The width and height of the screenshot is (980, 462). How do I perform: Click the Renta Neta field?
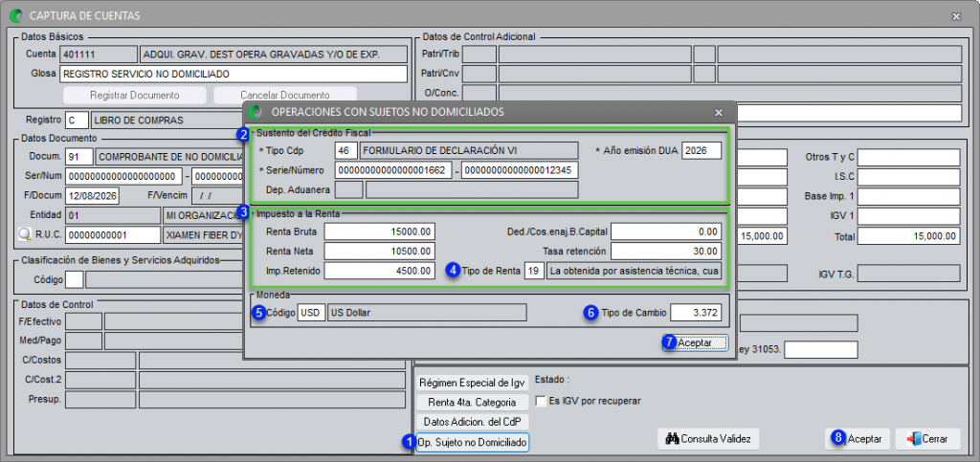379,252
